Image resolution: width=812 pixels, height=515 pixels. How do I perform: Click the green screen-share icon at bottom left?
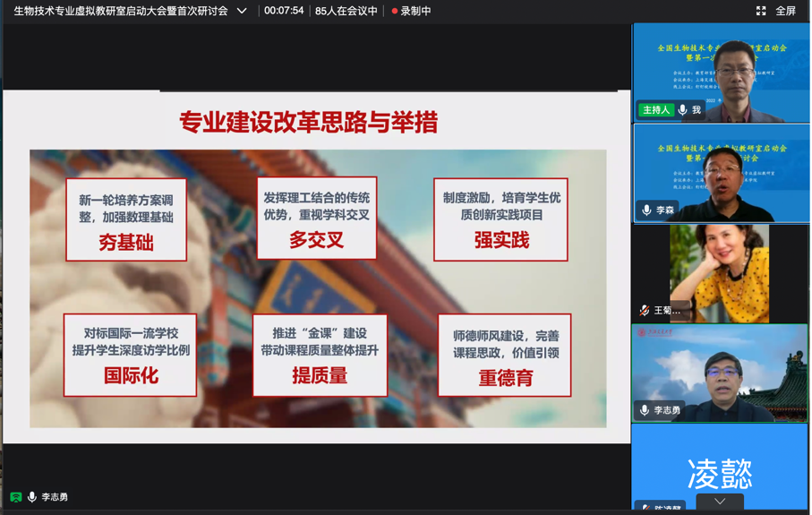pyautogui.click(x=15, y=497)
